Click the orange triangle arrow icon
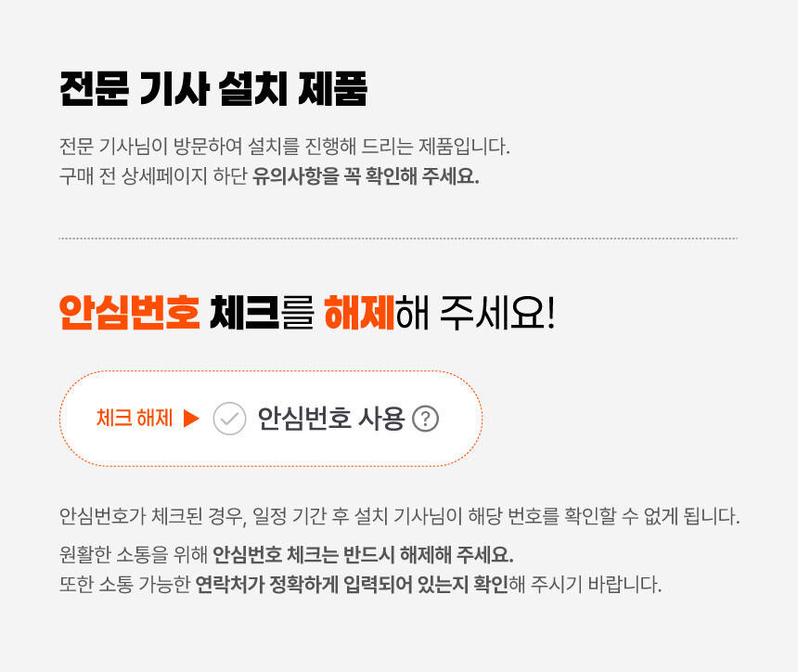Screen dimensions: 798x672 (x=191, y=419)
